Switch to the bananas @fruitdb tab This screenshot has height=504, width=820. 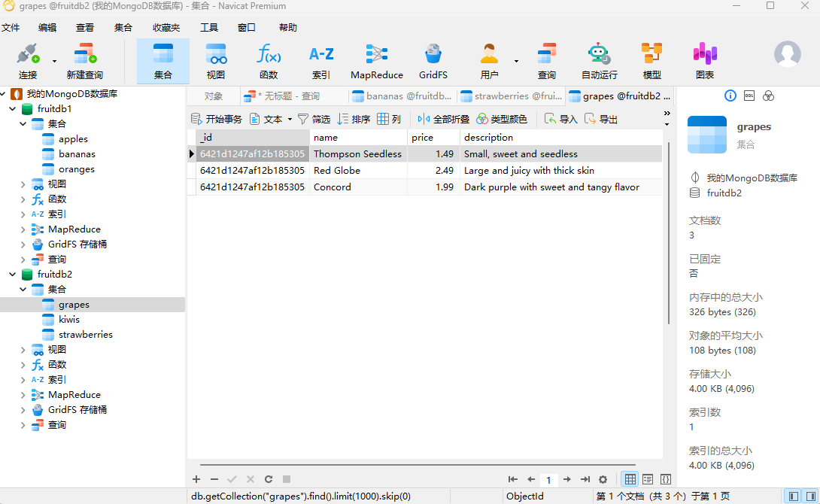coord(402,96)
